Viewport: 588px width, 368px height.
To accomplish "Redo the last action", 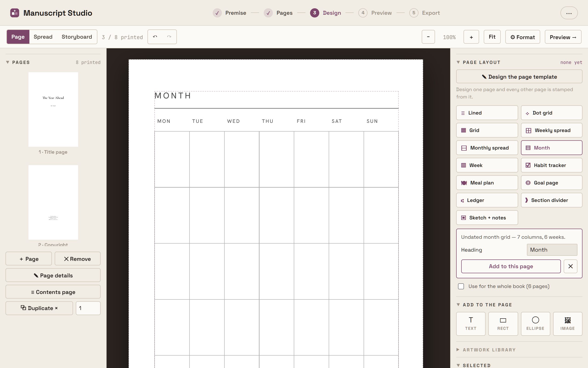I will point(169,37).
